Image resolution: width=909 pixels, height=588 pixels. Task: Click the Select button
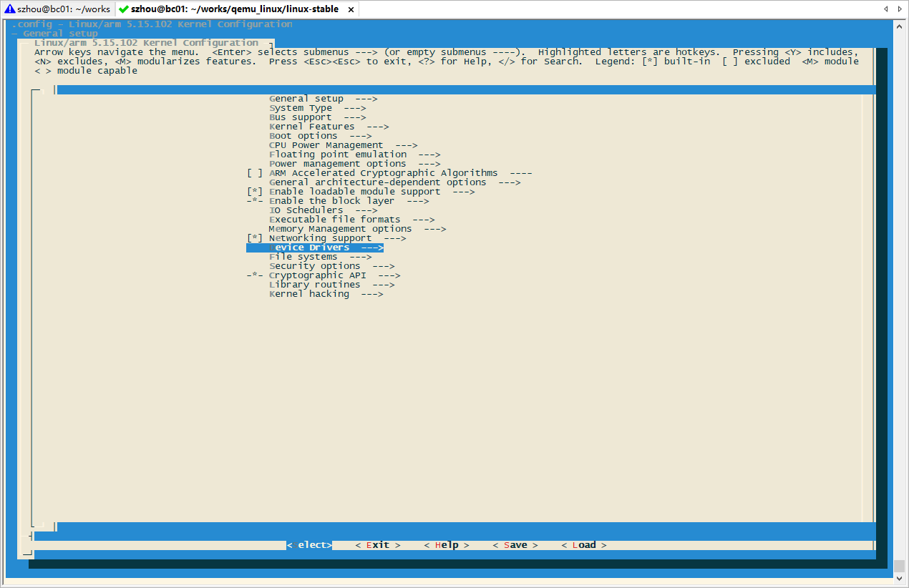309,544
